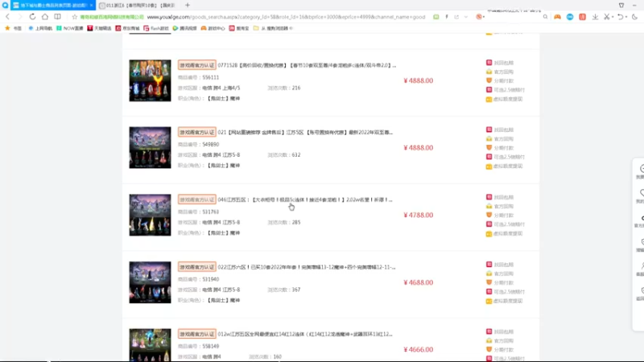This screenshot has height=362, width=644.
Task: Click 官方回购 badge on item 549890
Action: pos(500,138)
